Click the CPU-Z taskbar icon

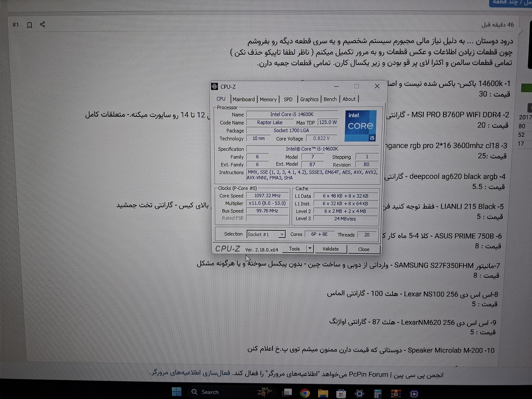tap(413, 393)
